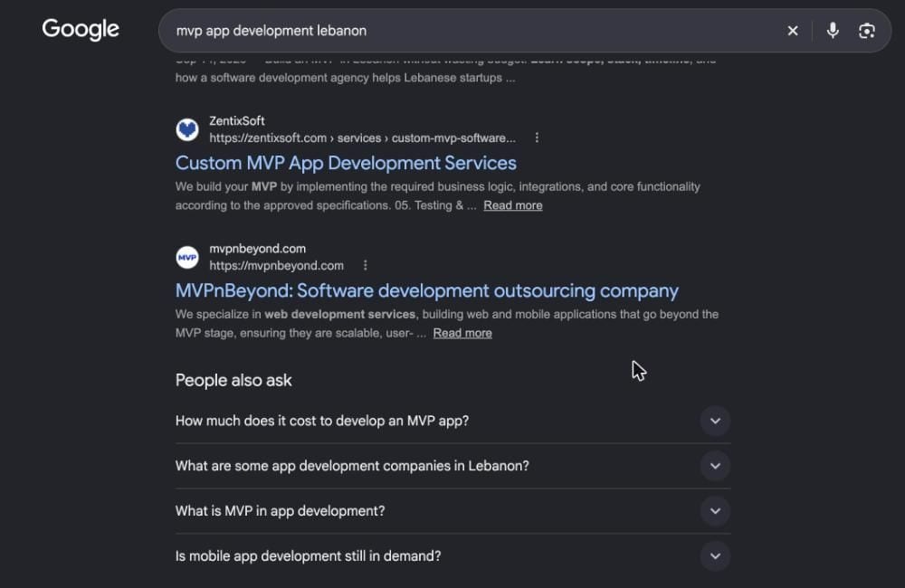Click the 'mvpnbeyond.com' site name
The image size is (905, 588).
coord(257,249)
